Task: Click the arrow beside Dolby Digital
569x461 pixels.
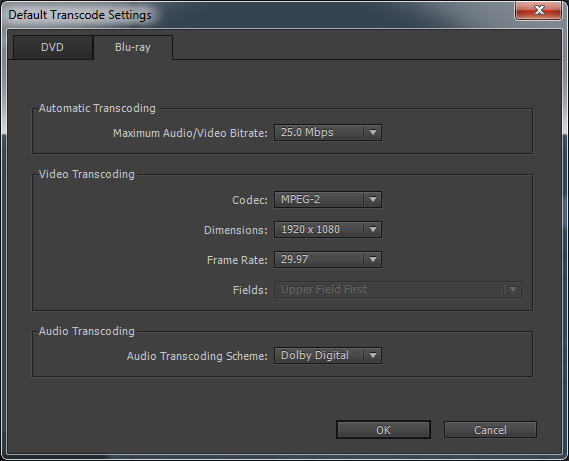Action: (x=373, y=356)
